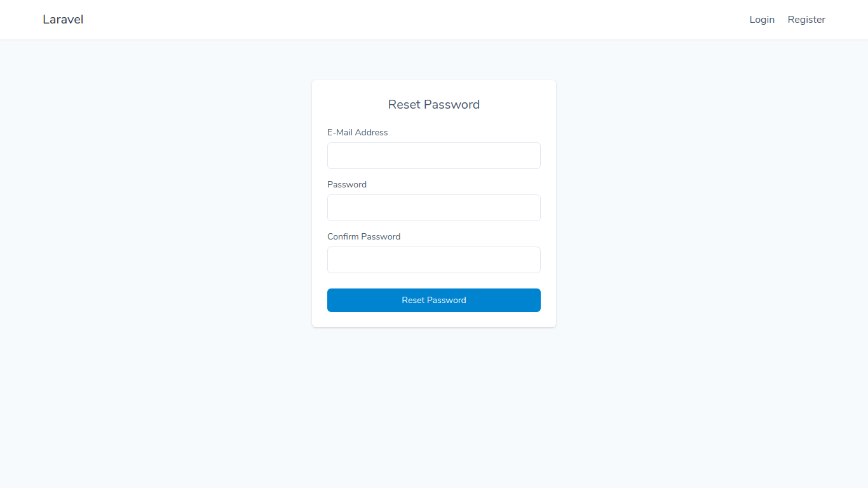Open the Laravel home brand link

click(63, 20)
